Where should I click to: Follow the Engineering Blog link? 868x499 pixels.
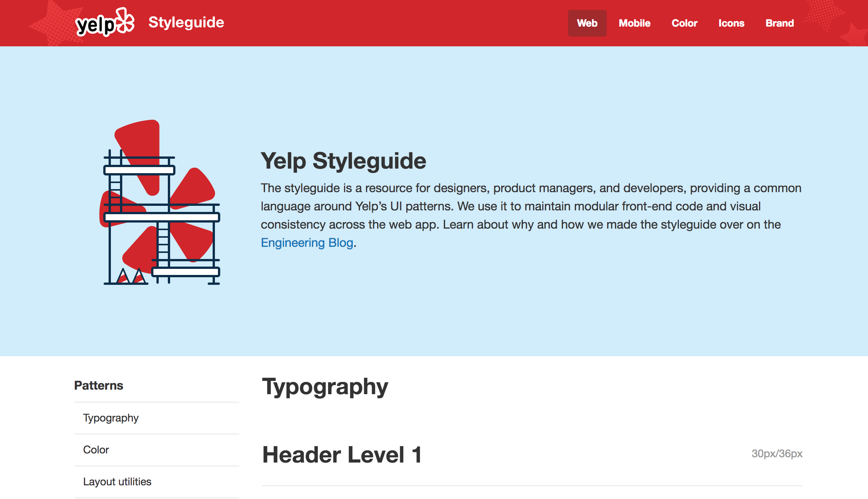coord(307,243)
